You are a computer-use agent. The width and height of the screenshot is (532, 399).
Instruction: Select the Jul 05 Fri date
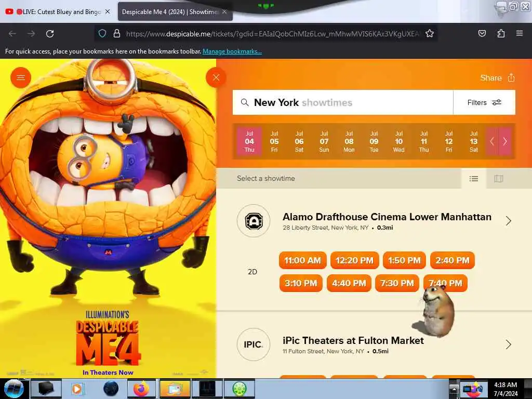(274, 141)
